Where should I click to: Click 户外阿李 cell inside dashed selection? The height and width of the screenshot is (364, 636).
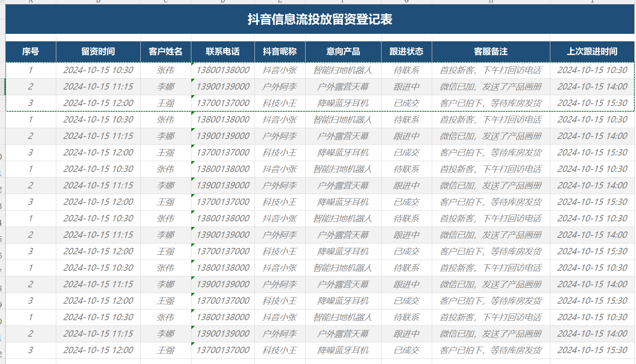(x=280, y=87)
